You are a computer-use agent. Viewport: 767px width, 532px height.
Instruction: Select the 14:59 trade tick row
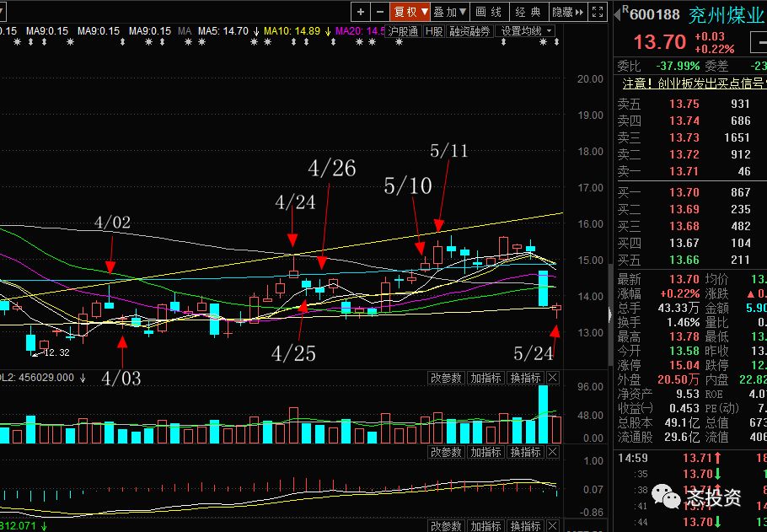coord(689,458)
